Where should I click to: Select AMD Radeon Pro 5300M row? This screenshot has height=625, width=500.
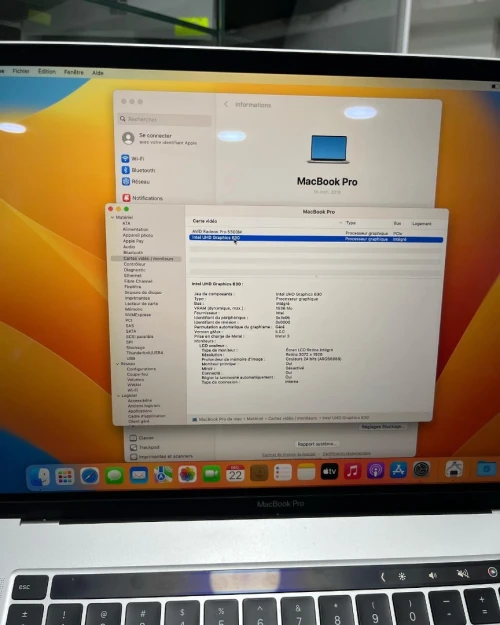click(316, 232)
